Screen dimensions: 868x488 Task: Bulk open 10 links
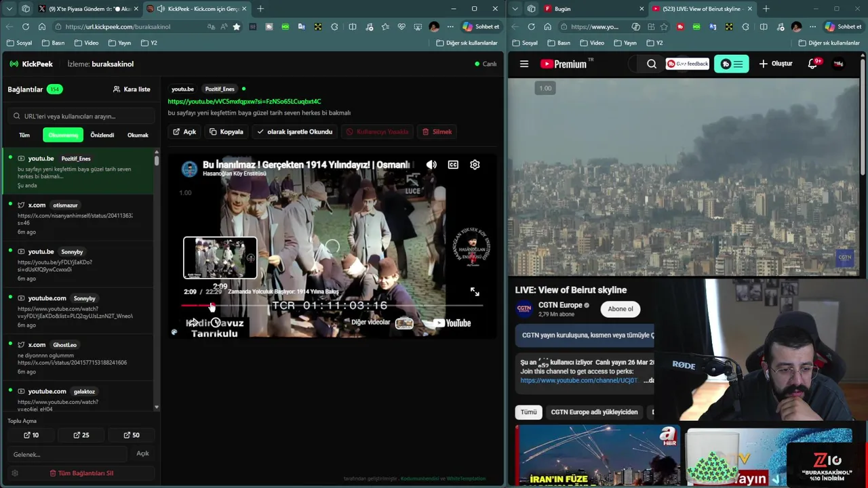[31, 435]
